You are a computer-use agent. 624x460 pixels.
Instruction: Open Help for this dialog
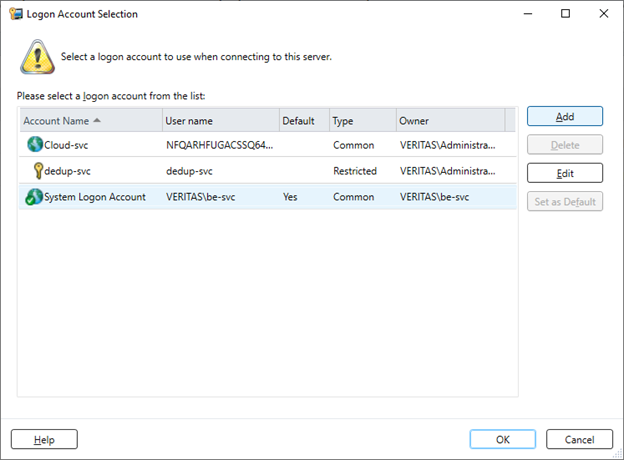coord(44,439)
